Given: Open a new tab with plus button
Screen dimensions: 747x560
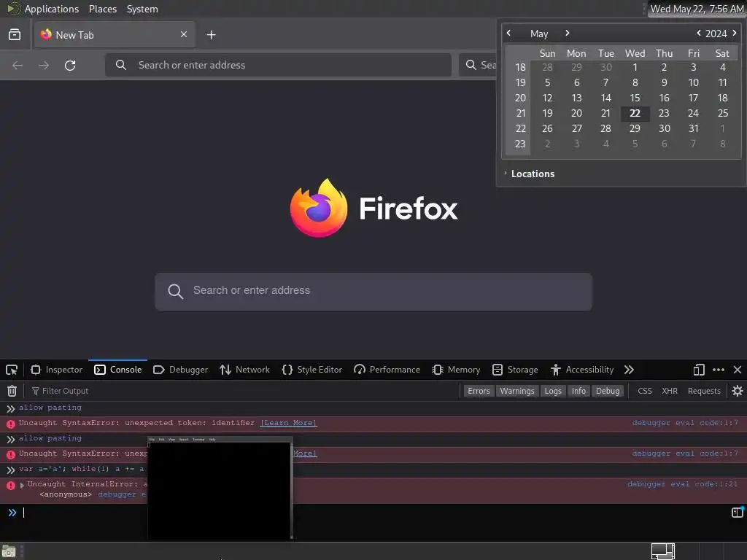Looking at the screenshot, I should 211,35.
